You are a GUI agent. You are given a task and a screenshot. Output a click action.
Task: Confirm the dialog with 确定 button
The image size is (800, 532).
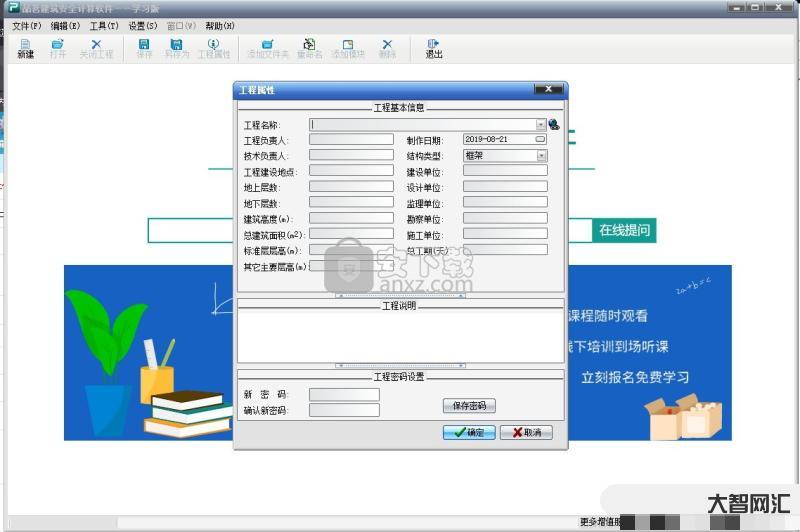468,433
